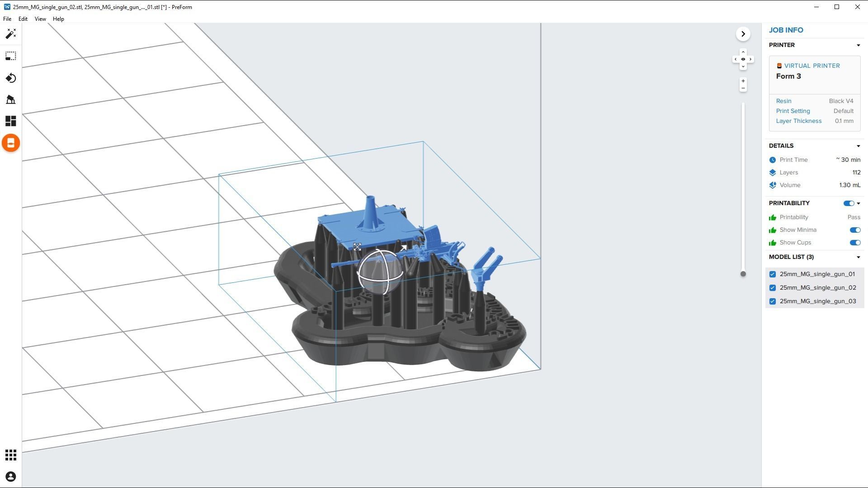
Task: Click the '112' layers value
Action: [x=856, y=173]
